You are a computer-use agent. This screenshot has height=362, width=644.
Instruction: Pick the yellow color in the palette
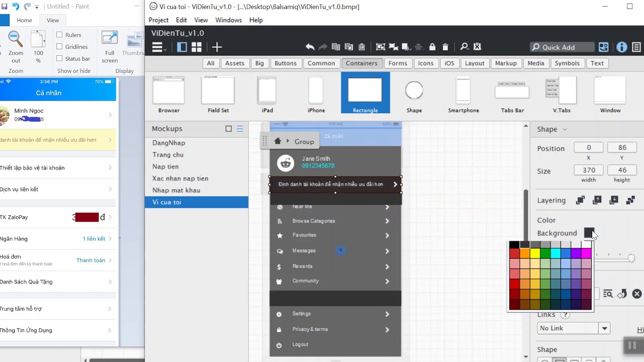tap(535, 253)
